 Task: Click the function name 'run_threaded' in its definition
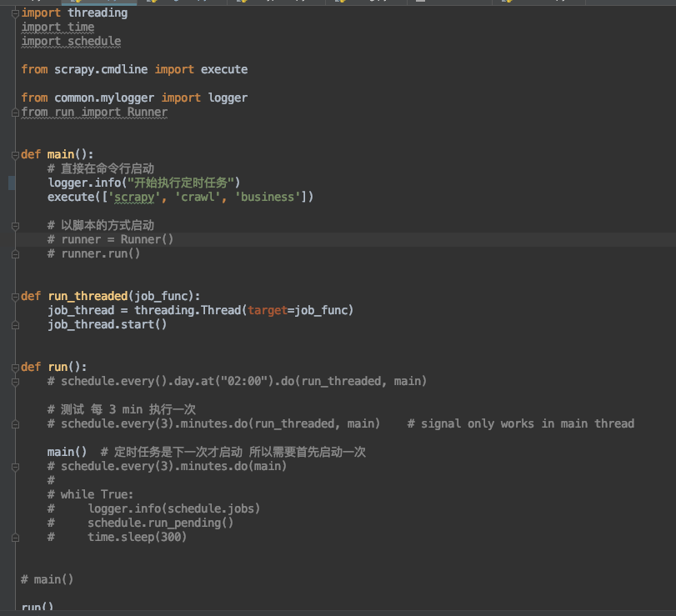[88, 296]
